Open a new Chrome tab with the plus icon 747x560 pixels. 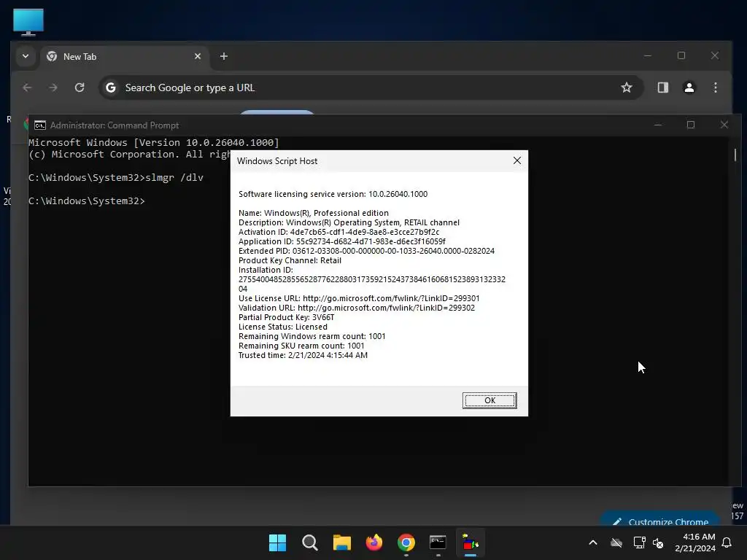tap(224, 56)
